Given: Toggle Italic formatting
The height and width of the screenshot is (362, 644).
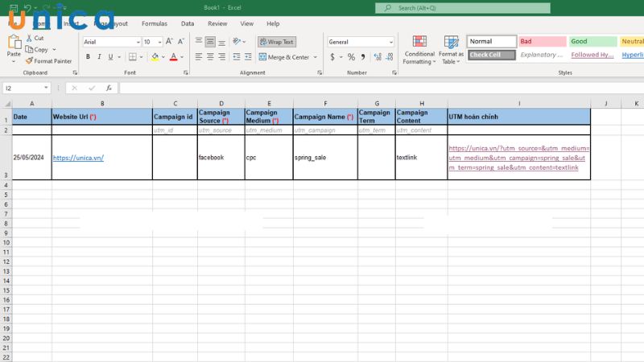Looking at the screenshot, I should coord(99,57).
